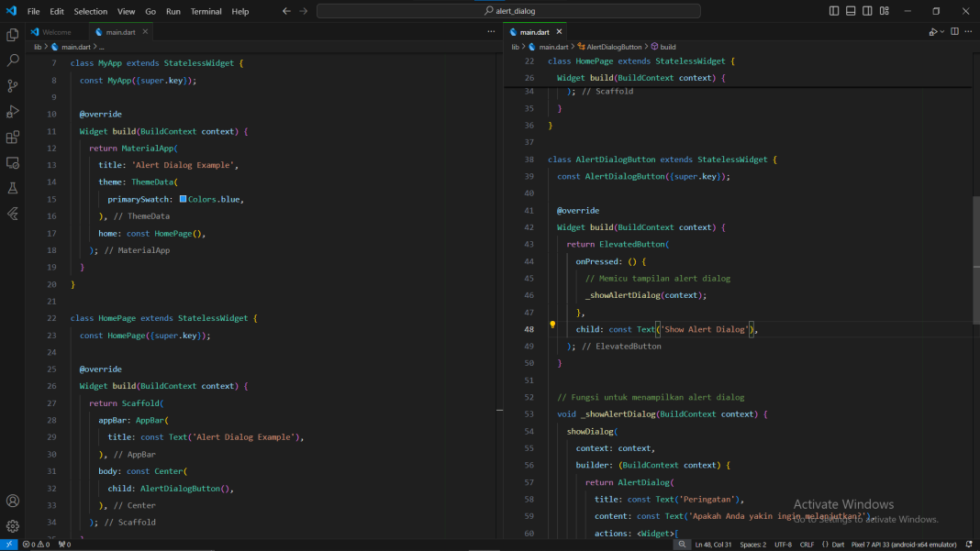This screenshot has height=551, width=980.
Task: Open the Remote Explorer view
Action: [12, 162]
